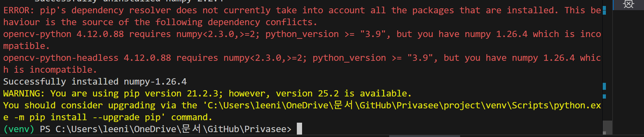Click the lowest blue marker in scrollbar gutter
Screen dimensions: 644x137
(x=604, y=96)
